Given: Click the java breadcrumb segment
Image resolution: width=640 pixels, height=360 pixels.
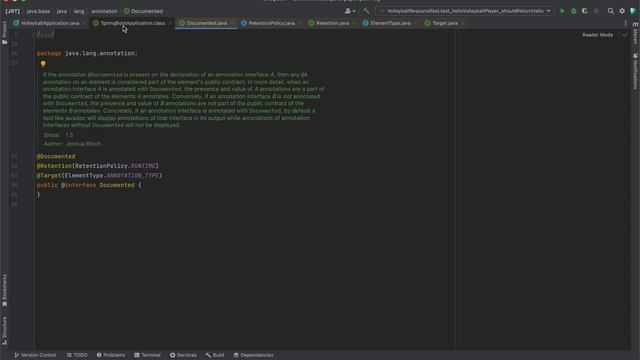Looking at the screenshot, I should [62, 11].
